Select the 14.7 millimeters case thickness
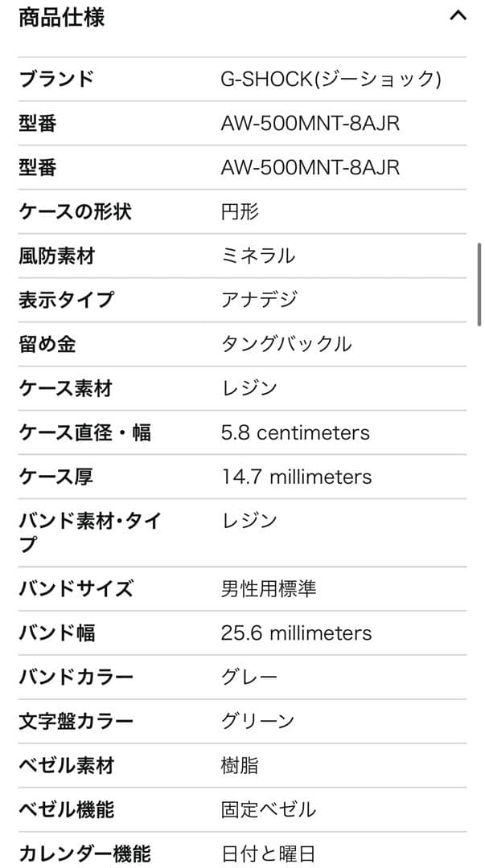Viewport: 485px width, 868px height. coord(296,477)
